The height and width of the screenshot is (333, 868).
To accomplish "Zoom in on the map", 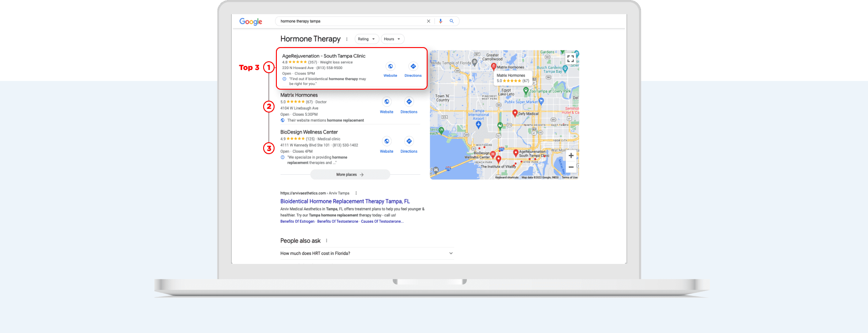I will (x=571, y=156).
